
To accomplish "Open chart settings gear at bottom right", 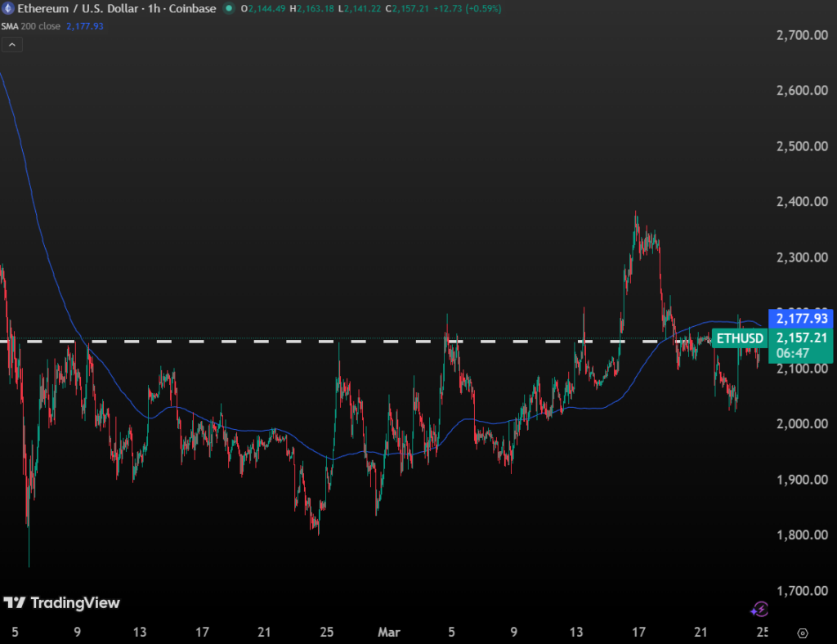I will [803, 633].
